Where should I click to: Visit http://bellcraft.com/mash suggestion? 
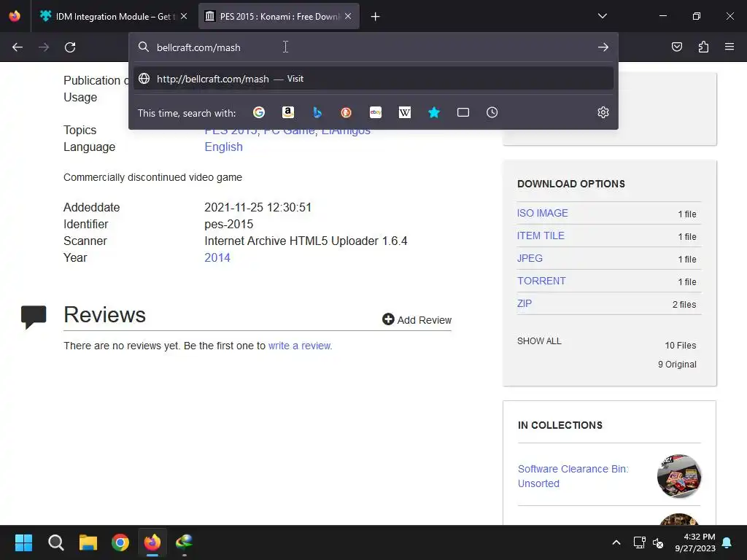pyautogui.click(x=373, y=79)
